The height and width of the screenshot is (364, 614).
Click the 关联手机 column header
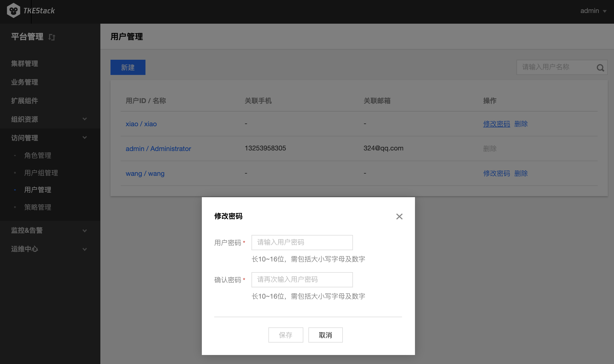(x=258, y=101)
